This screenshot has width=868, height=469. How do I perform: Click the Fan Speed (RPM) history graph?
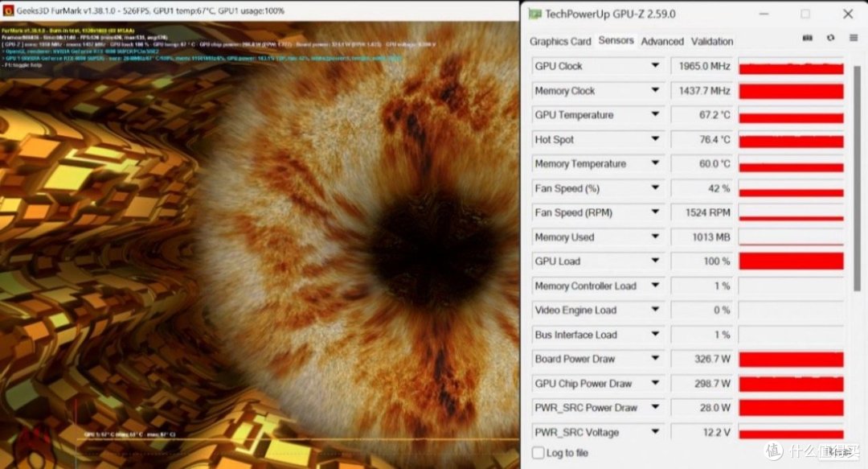click(791, 212)
